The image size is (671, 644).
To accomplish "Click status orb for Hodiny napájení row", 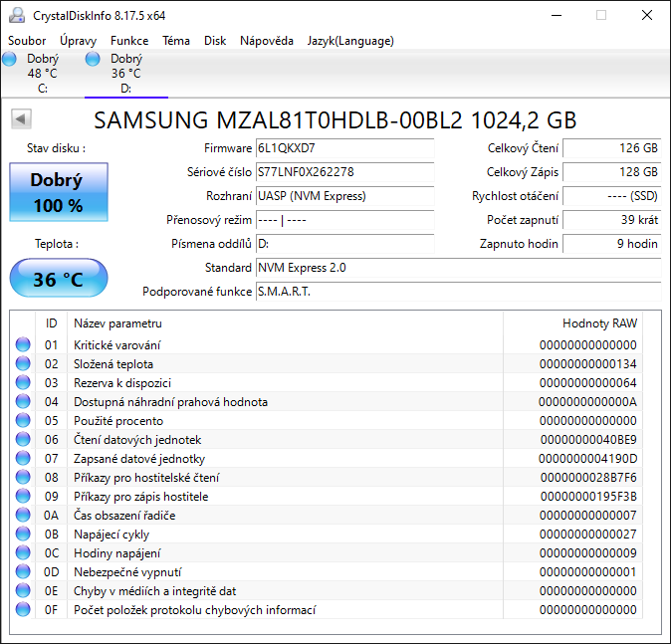I will (23, 552).
